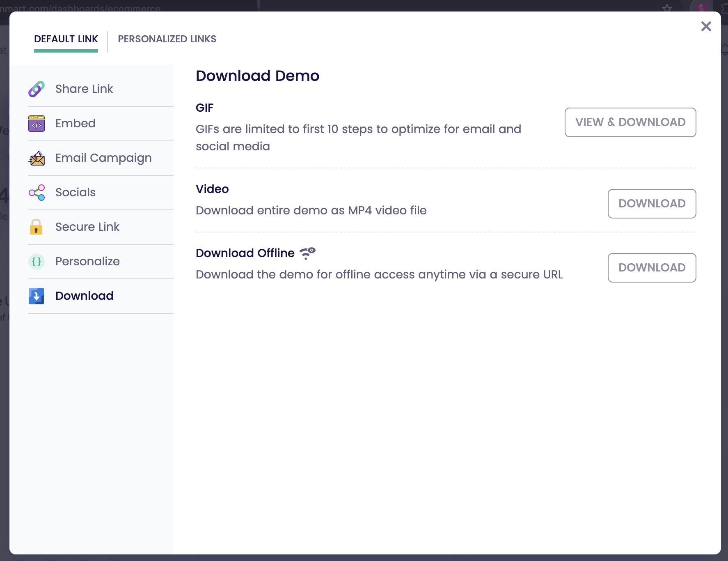Open the Personalize section
728x561 pixels.
(x=101, y=262)
